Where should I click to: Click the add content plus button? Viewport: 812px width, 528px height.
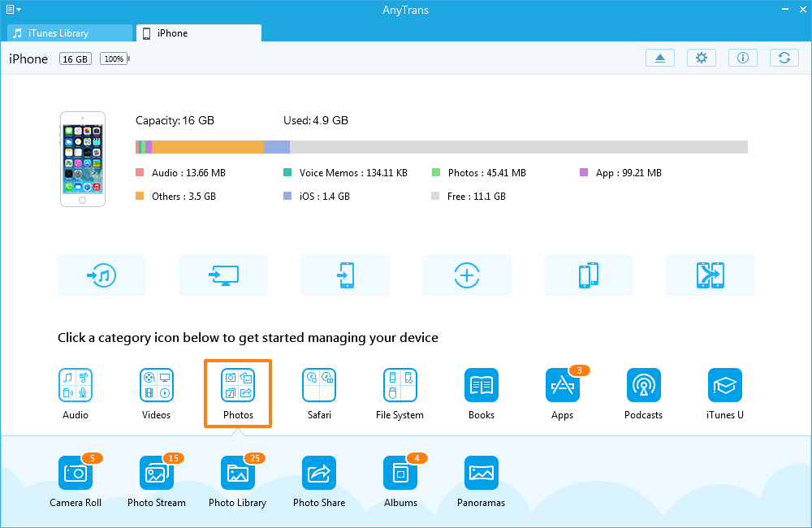[x=467, y=275]
